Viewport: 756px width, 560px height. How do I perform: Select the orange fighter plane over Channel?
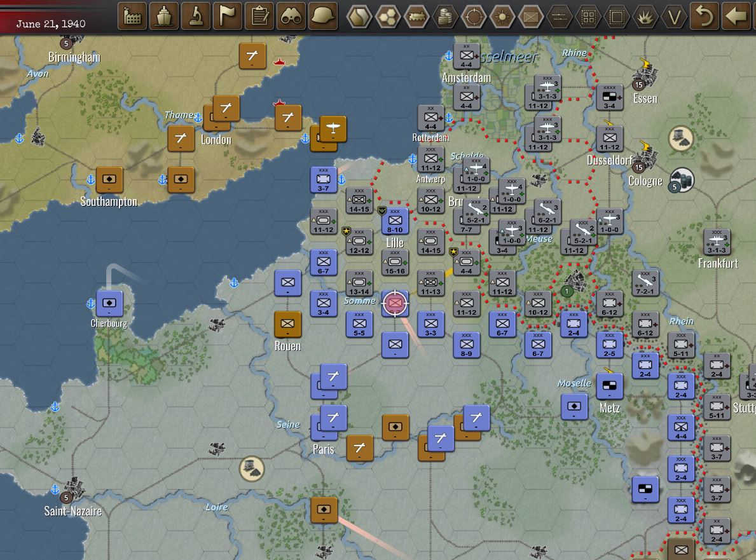333,128
